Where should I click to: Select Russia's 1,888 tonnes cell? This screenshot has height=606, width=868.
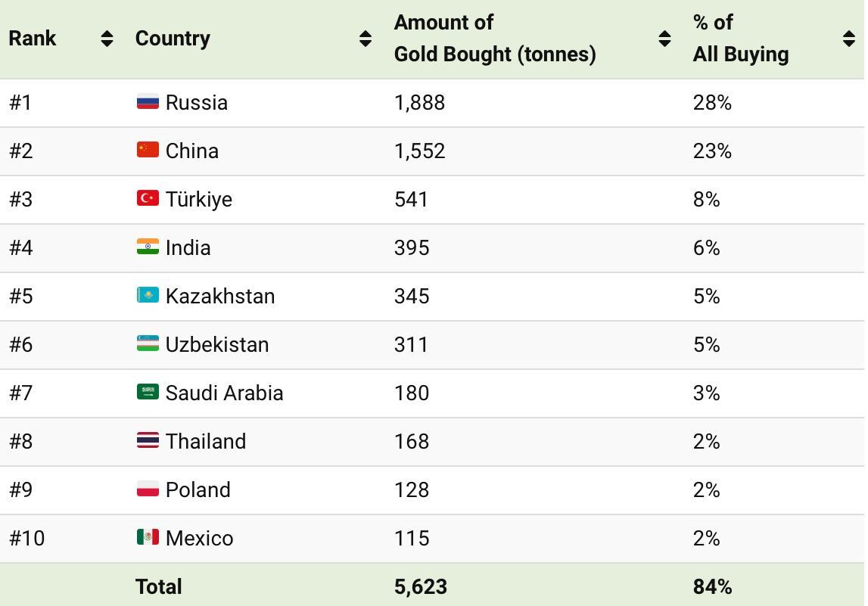tap(419, 102)
